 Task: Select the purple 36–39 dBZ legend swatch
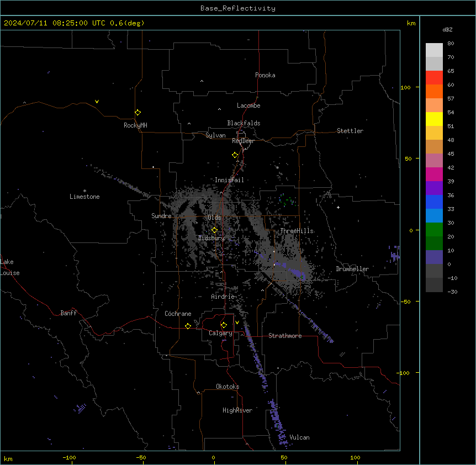coord(434,188)
